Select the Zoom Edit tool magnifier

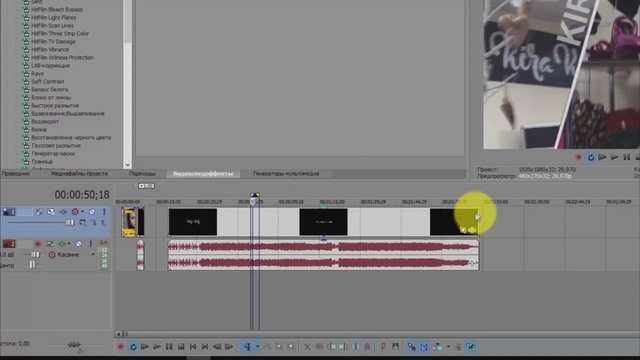[291, 347]
